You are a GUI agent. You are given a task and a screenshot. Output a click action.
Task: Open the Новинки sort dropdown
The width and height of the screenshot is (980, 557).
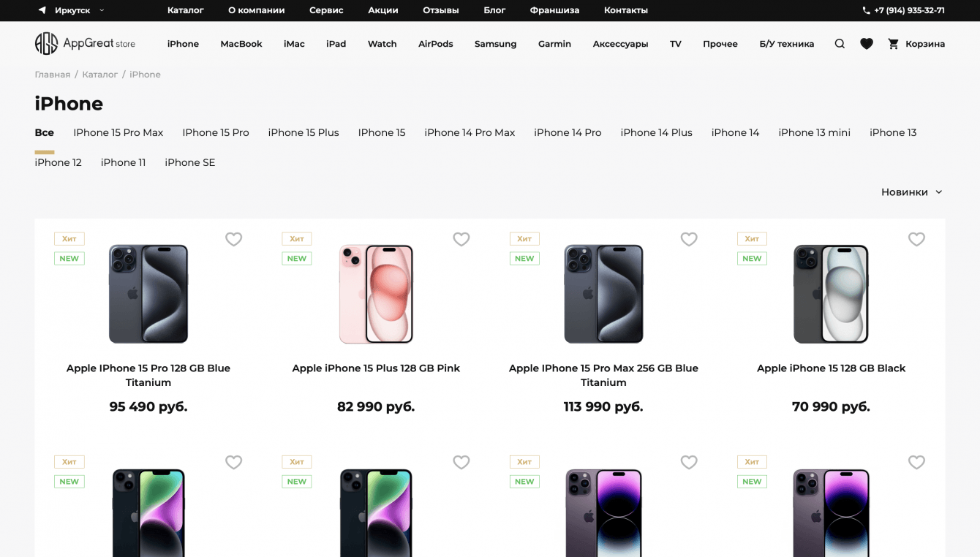click(x=911, y=192)
